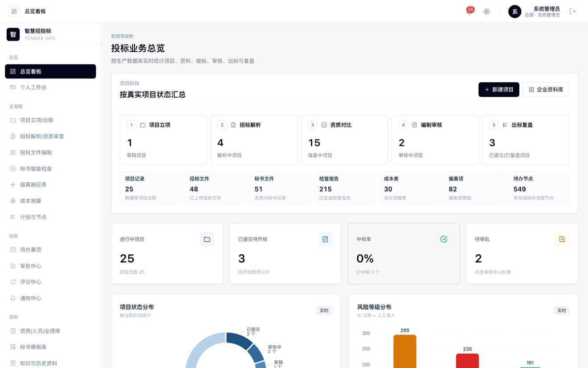This screenshot has width=588, height=368.
Task: Select 偏离响应表 in the sidebar
Action: click(x=50, y=185)
